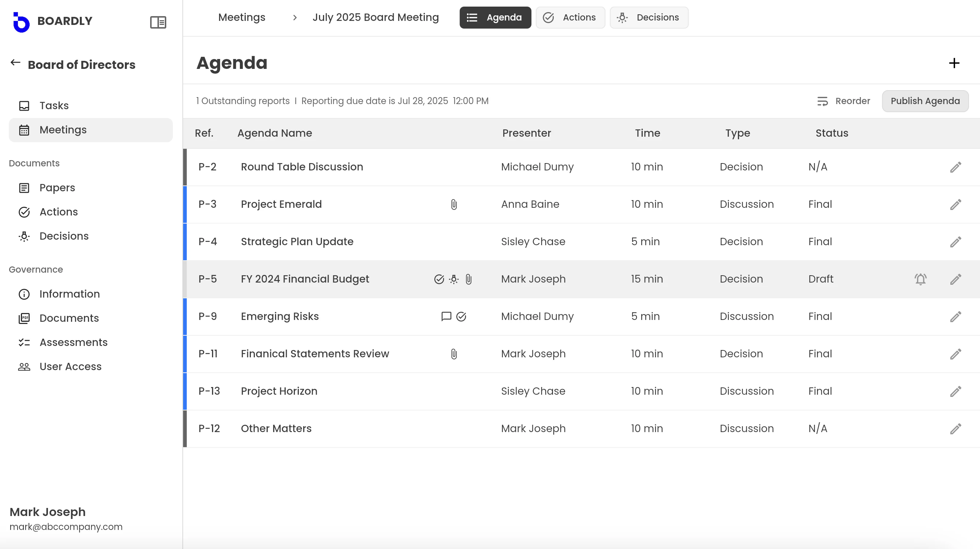Open the July 2025 Board Meeting breadcrumb link
Screen dimensions: 980x549
click(x=375, y=17)
